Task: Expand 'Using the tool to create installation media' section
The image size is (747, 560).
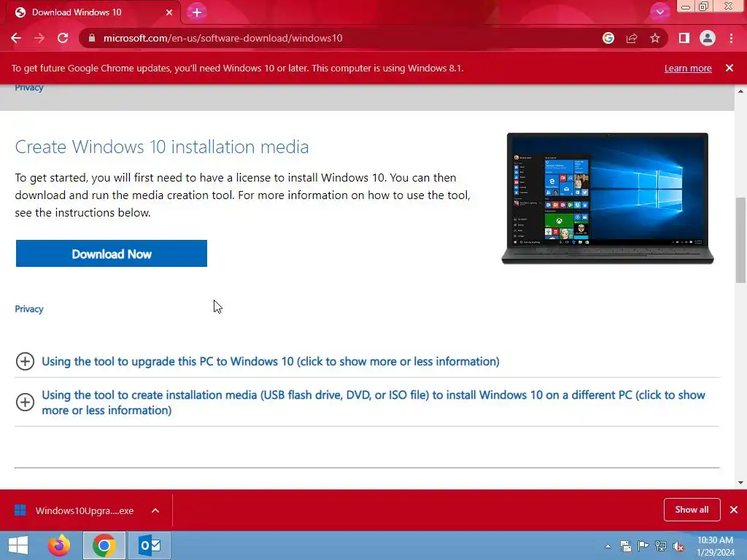Action: coord(373,402)
